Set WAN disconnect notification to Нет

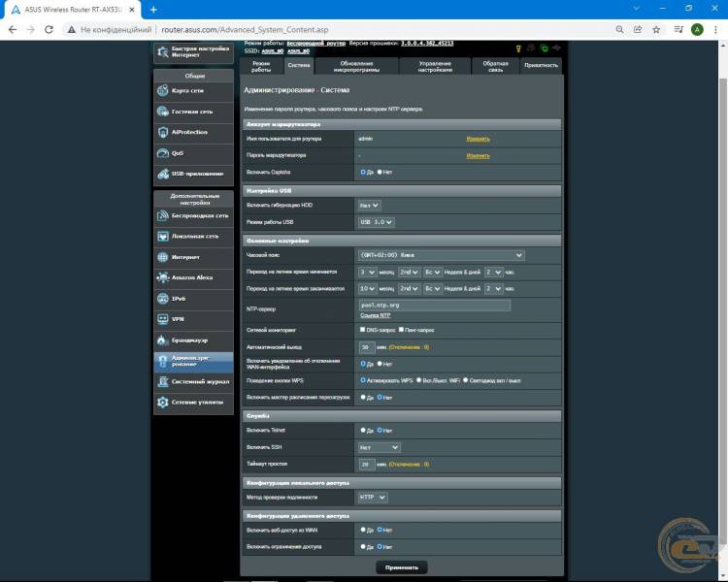pos(380,364)
